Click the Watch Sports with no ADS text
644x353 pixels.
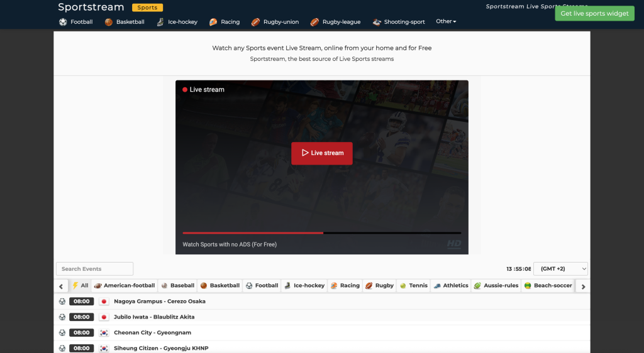pyautogui.click(x=230, y=244)
